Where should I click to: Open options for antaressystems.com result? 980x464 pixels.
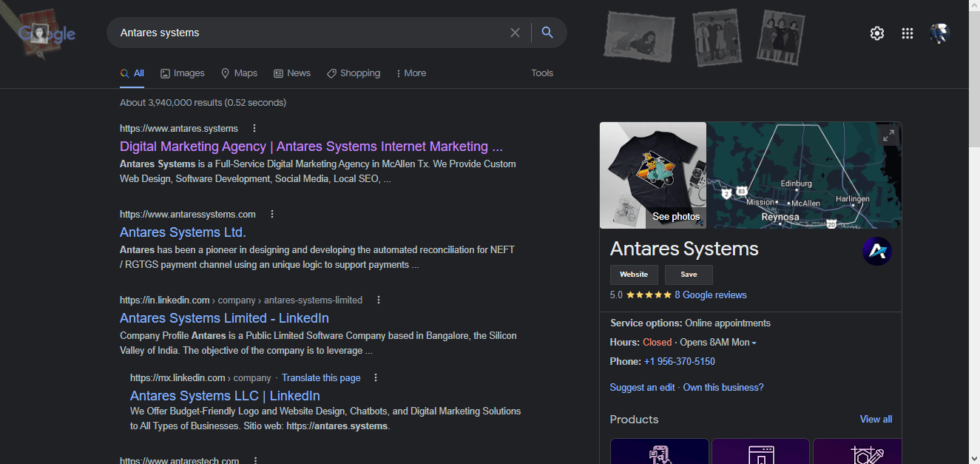pos(272,214)
